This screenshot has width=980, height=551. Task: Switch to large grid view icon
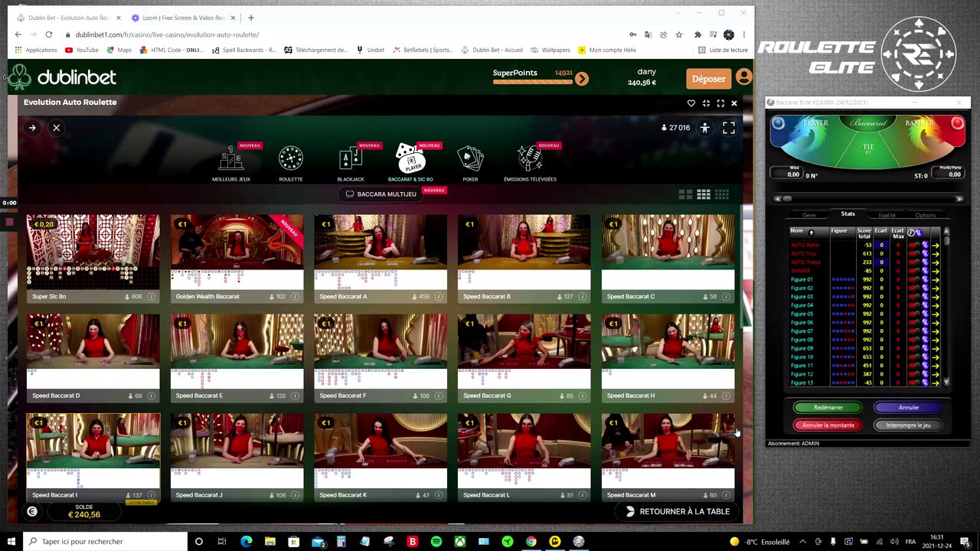[685, 194]
